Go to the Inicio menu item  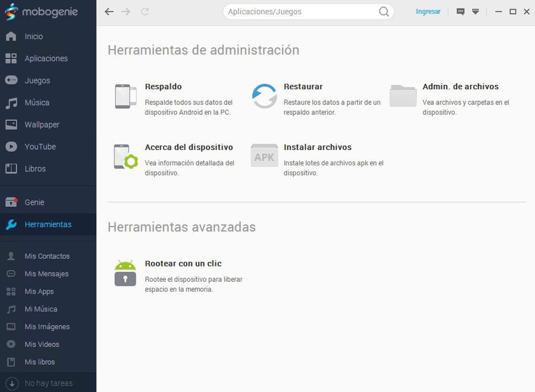pos(34,37)
